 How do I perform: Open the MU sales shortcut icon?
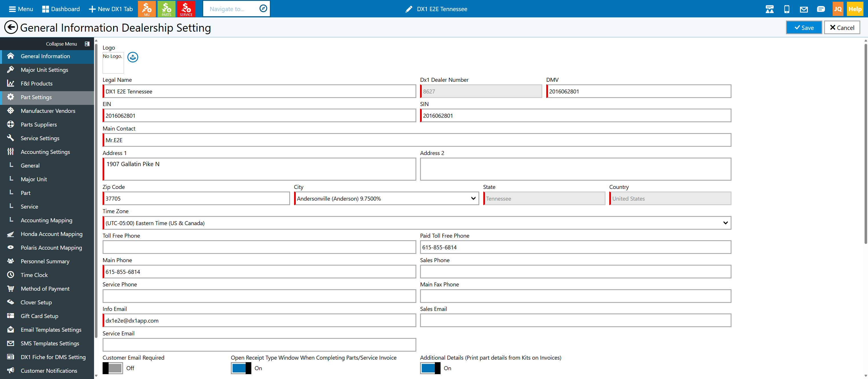(x=146, y=9)
